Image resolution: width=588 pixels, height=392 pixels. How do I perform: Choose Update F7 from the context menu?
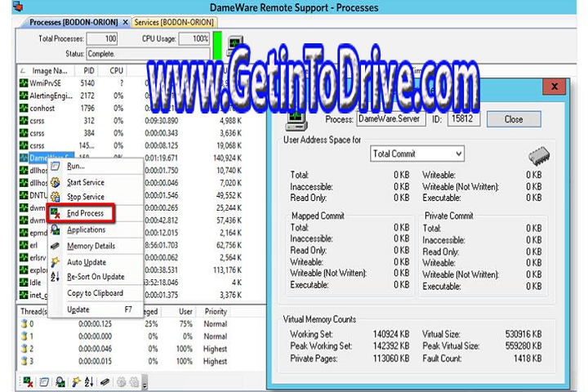point(96,310)
